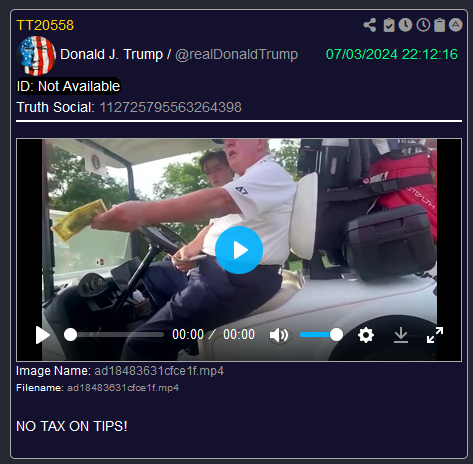Click the circled triangle icon
473x464 pixels.
click(456, 25)
